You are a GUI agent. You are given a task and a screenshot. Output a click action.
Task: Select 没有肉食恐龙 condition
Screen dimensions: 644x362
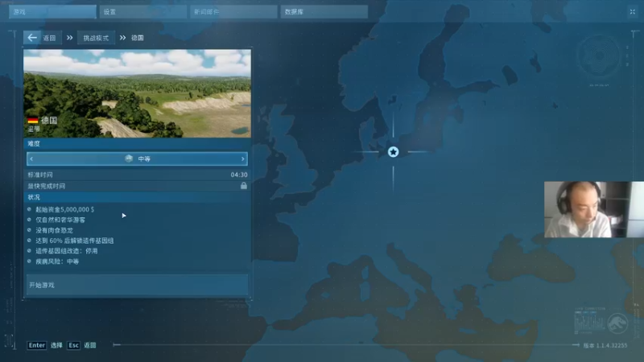pos(54,230)
